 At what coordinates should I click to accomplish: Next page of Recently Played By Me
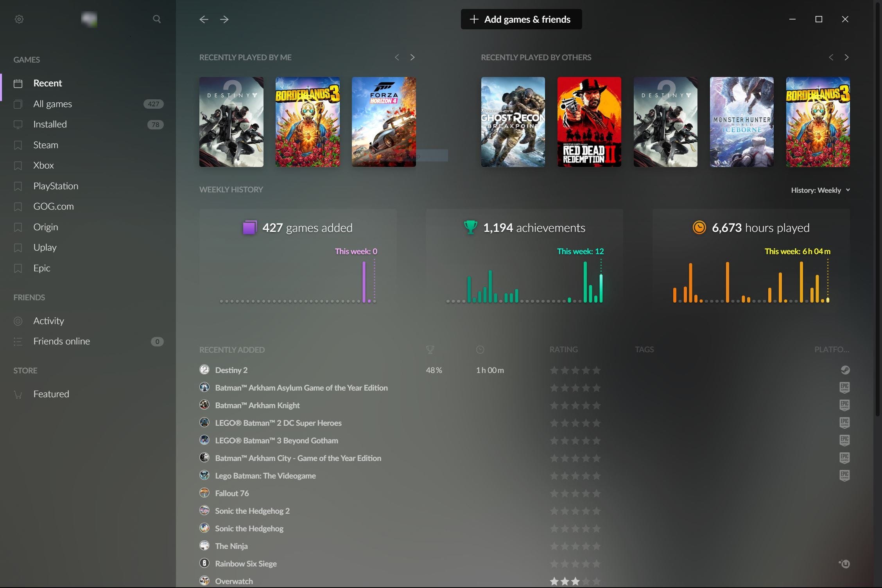(x=412, y=57)
